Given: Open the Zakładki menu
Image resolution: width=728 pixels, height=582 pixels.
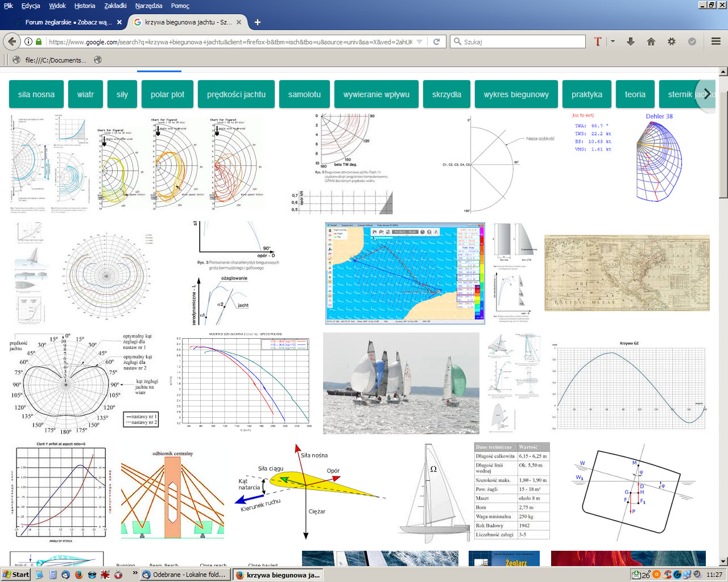Looking at the screenshot, I should (115, 6).
